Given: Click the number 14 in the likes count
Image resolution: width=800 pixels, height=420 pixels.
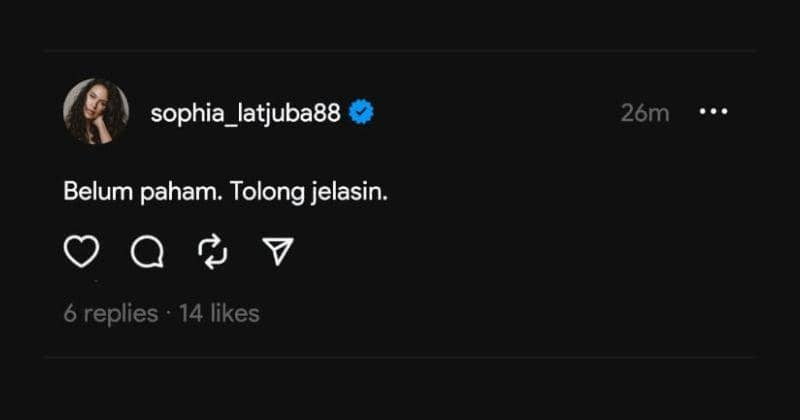Looking at the screenshot, I should (190, 313).
